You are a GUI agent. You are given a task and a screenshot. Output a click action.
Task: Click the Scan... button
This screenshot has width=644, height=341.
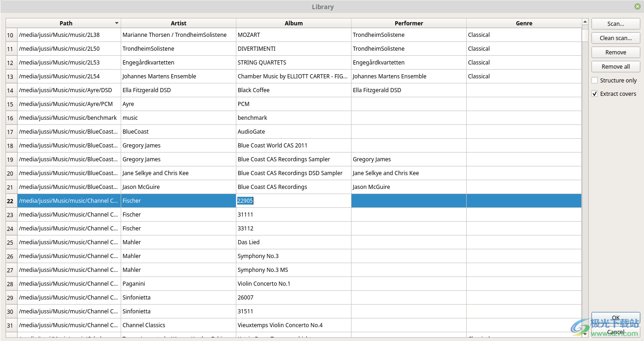pos(615,24)
